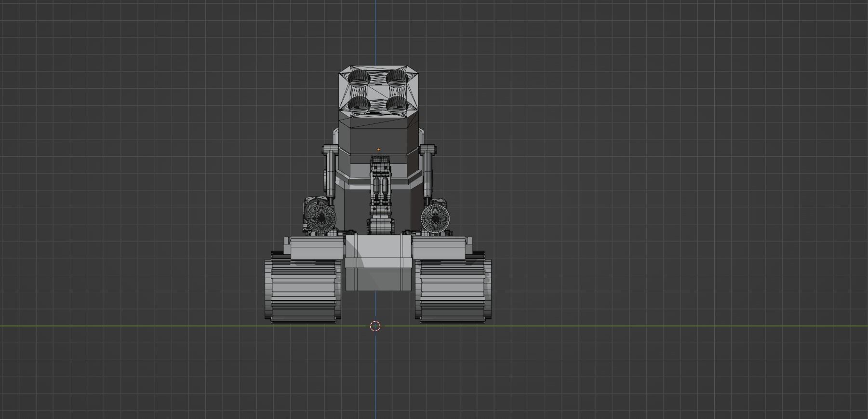Select the right round wireframe fan
Screen dimensions: 868x419
pyautogui.click(x=435, y=219)
